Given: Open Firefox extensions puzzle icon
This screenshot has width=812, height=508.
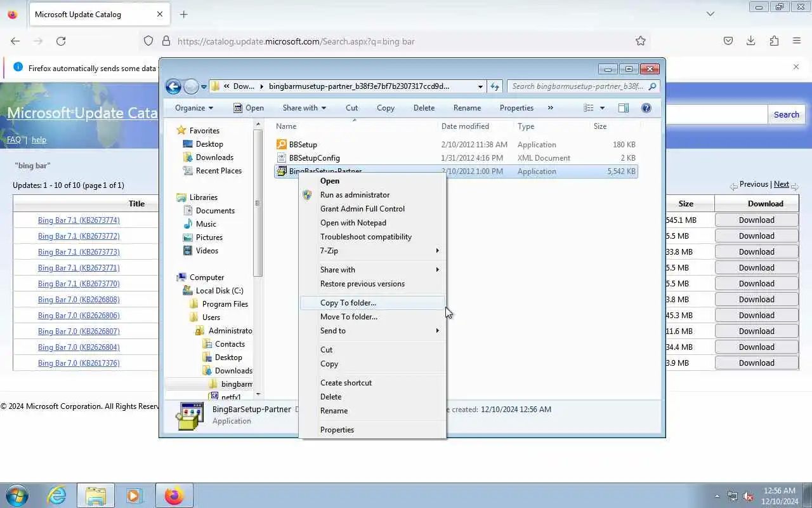Looking at the screenshot, I should [x=774, y=41].
